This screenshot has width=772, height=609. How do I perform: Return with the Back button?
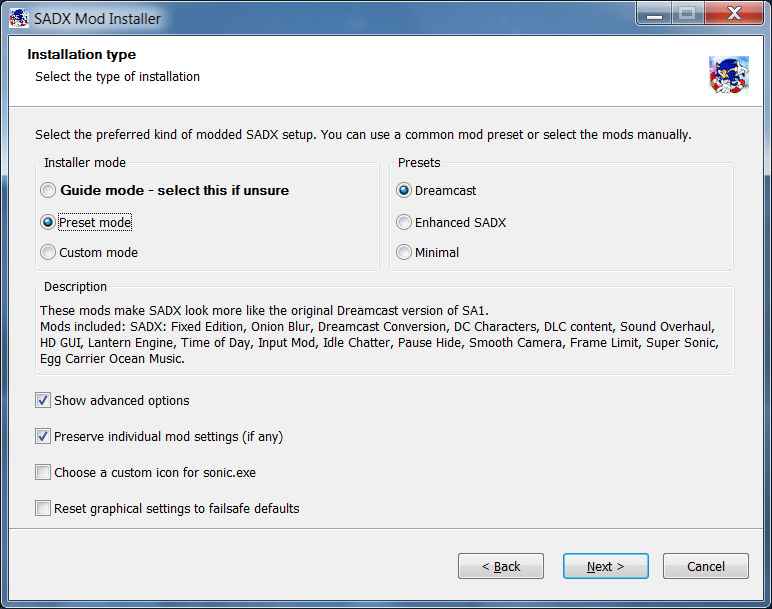pos(501,566)
